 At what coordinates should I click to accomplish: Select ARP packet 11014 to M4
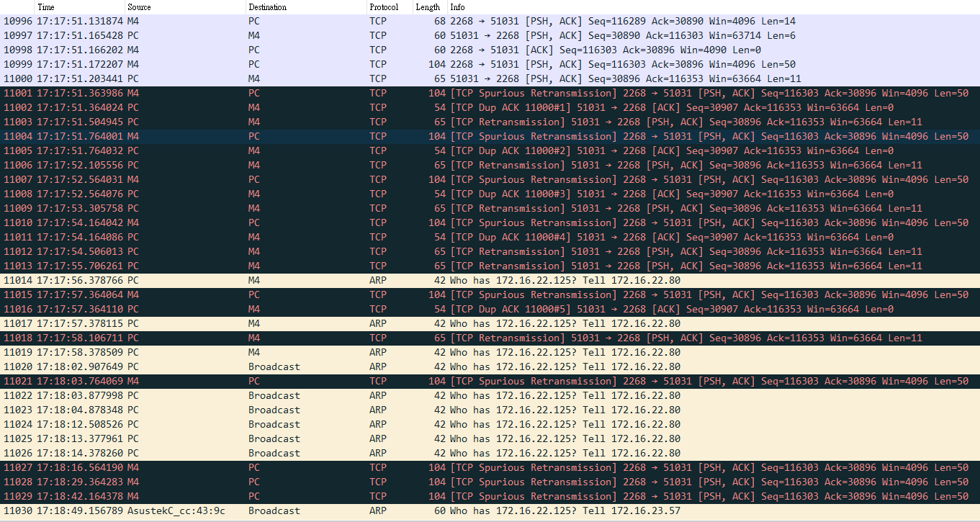click(490, 281)
